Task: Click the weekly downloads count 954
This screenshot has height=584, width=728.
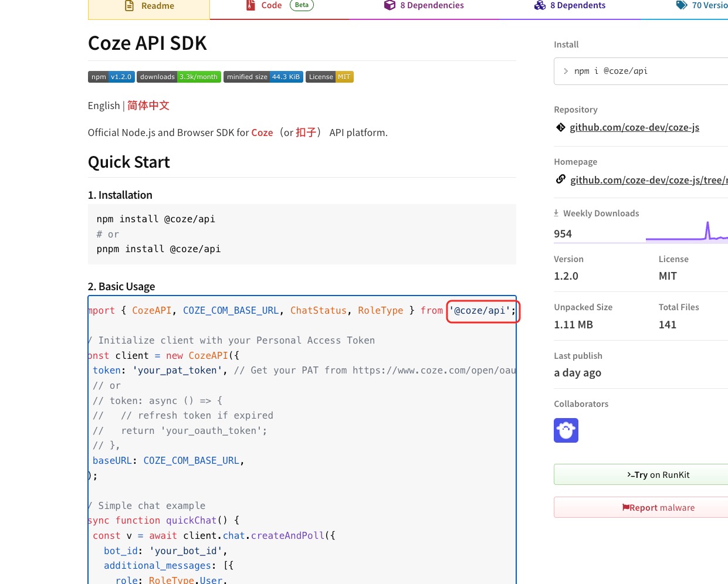Action: (x=563, y=234)
